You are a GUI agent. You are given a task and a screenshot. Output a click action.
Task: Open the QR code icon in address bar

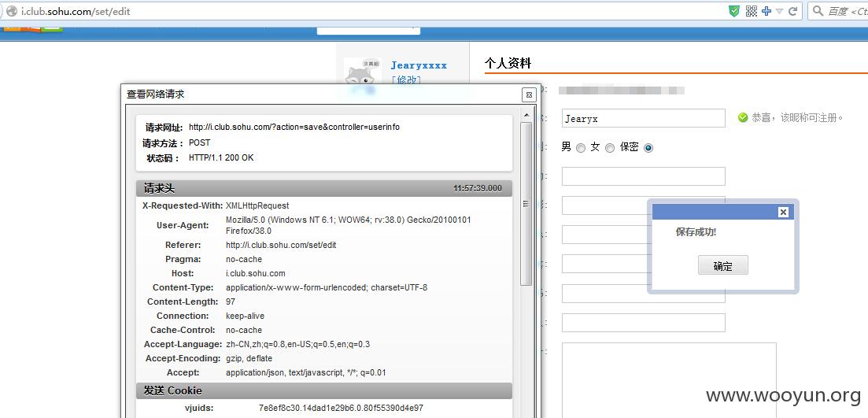tap(752, 11)
